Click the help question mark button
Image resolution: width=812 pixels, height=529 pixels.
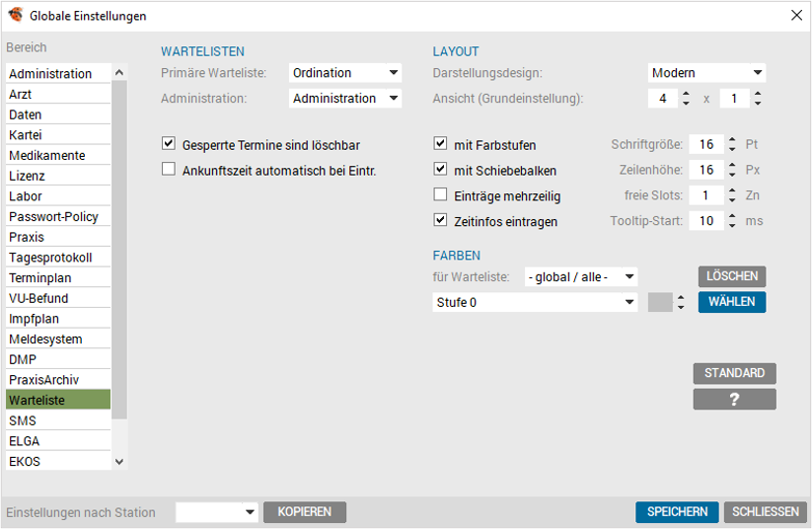click(x=734, y=400)
